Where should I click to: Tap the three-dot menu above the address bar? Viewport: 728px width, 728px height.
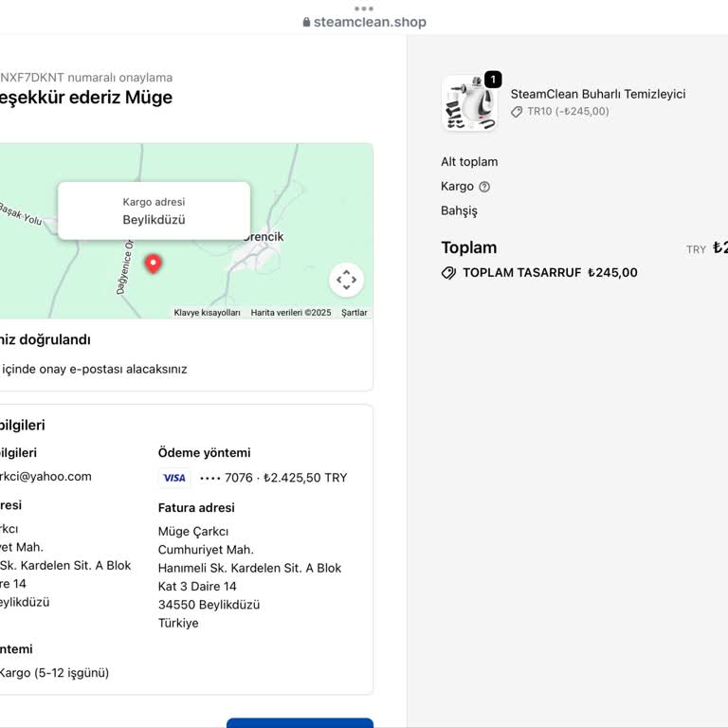tap(364, 9)
